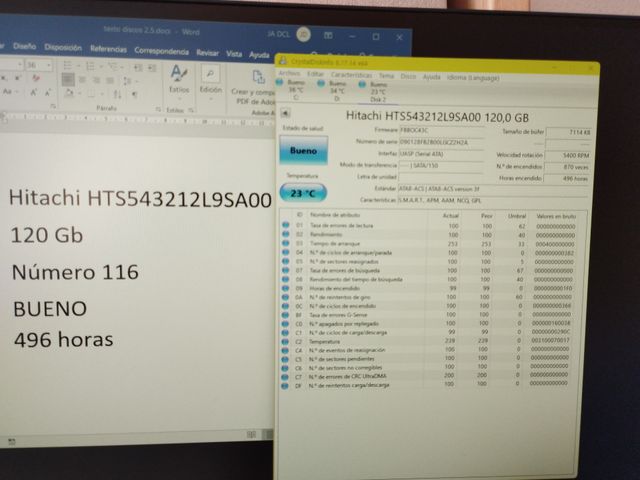
Task: Select the D: disk showing 34 °C
Action: click(x=333, y=91)
